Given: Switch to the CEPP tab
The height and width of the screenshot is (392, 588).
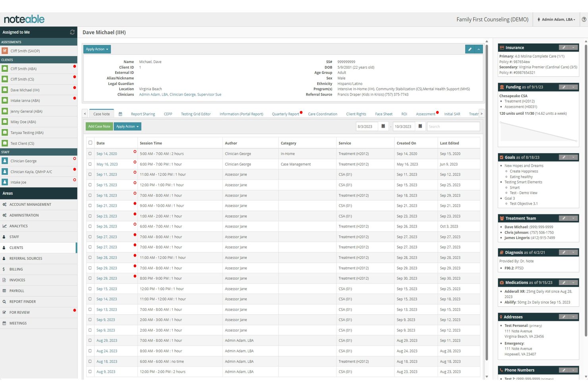Looking at the screenshot, I should pos(168,114).
